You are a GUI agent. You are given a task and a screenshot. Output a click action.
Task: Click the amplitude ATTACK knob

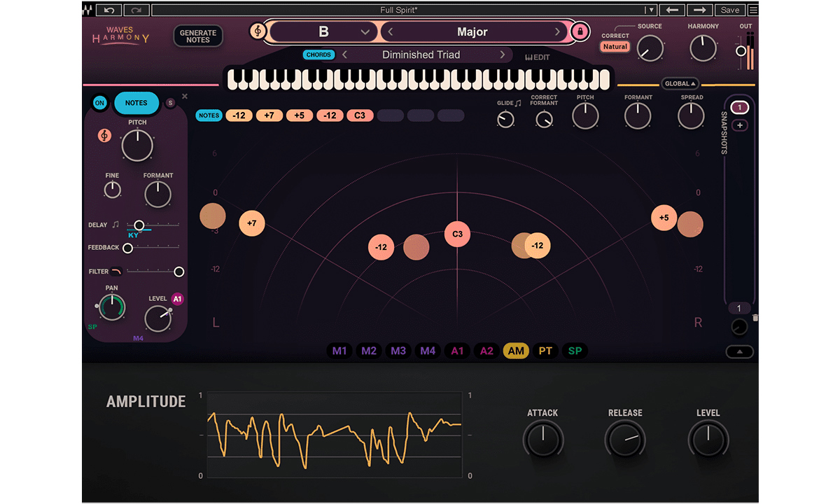542,440
